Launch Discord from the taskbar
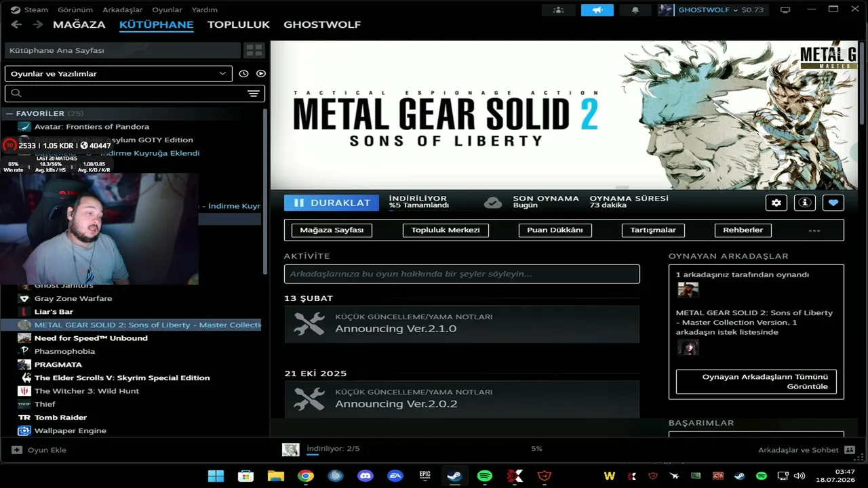Viewport: 868px width, 488px height. (366, 476)
